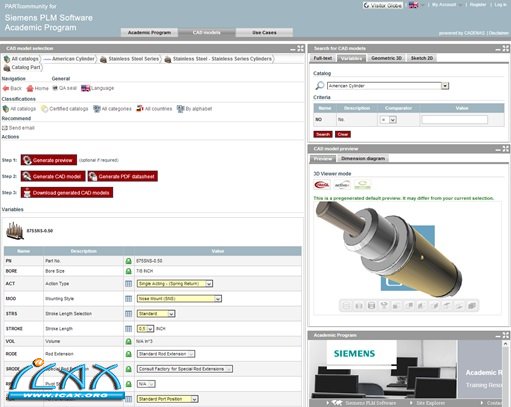The image size is (511, 407).
Task: Click the Value input field in Criteria
Action: 455,120
